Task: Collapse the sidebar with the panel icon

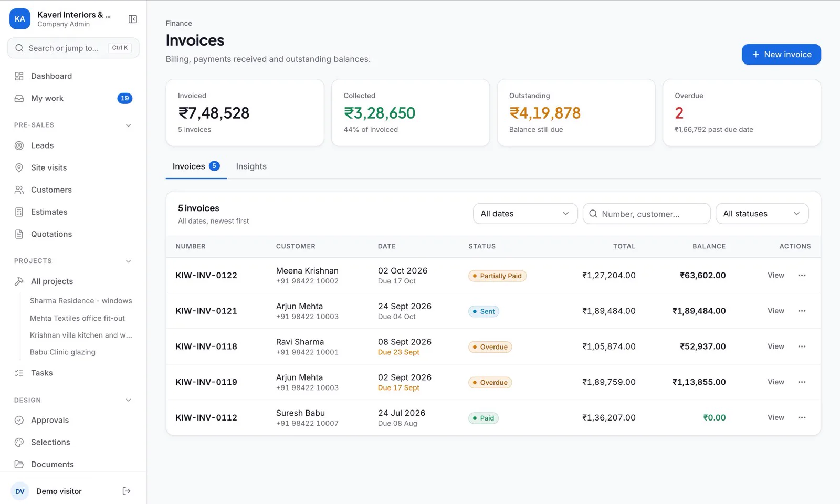Action: pos(133,19)
